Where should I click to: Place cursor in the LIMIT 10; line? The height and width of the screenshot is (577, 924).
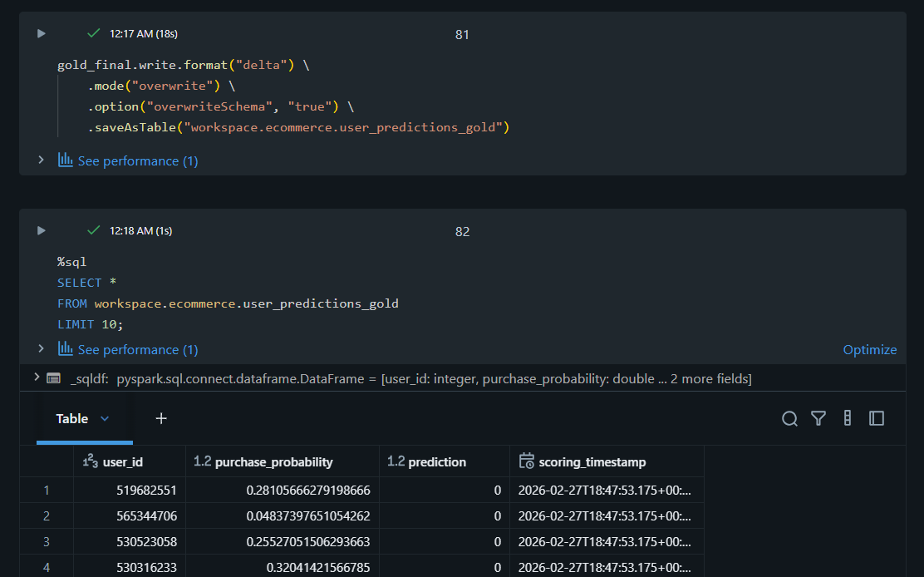pos(91,324)
